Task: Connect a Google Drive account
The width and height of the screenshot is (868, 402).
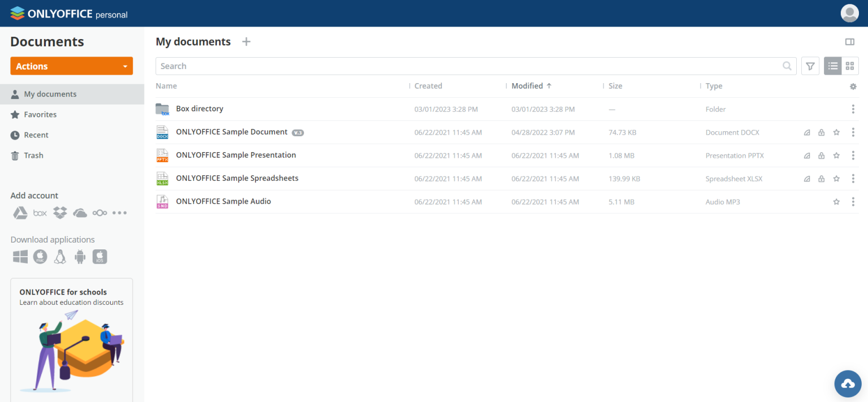Action: pos(20,213)
